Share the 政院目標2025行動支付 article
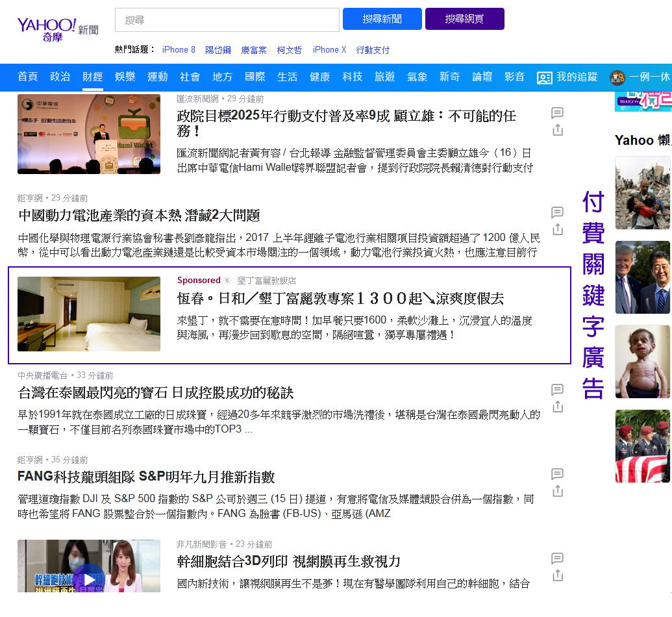The image size is (672, 617). pos(557,131)
